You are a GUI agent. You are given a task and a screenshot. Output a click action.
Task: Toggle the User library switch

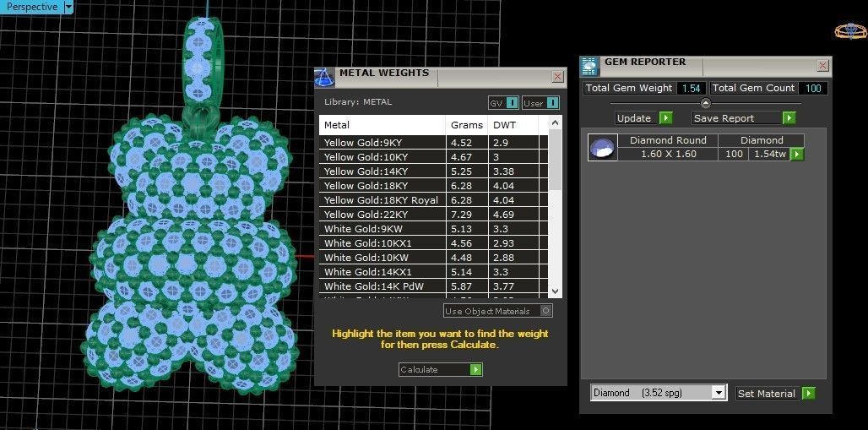click(541, 103)
